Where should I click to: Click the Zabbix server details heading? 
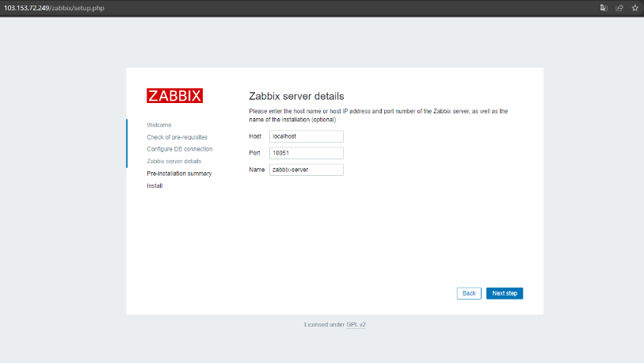point(296,96)
